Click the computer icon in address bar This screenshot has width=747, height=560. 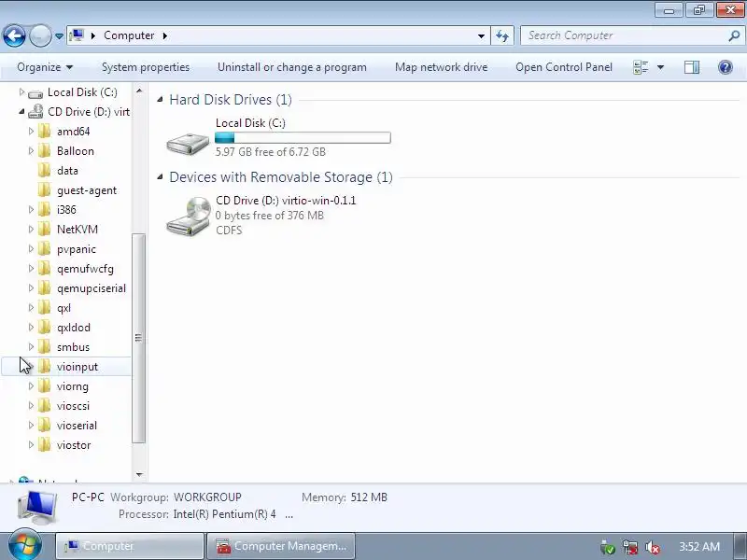click(x=77, y=35)
